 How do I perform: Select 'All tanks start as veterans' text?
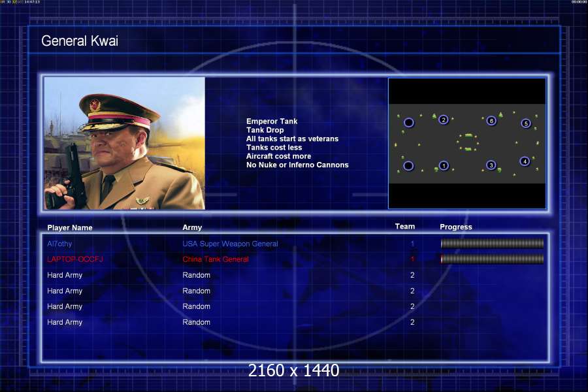[x=293, y=139]
